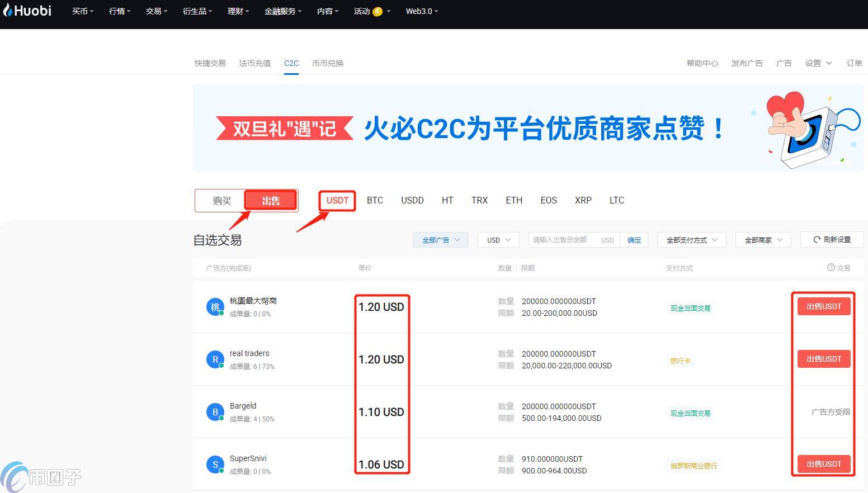Switch to the 快捷交易 tab
Viewport: 868px width, 493px height.
pyautogui.click(x=210, y=63)
